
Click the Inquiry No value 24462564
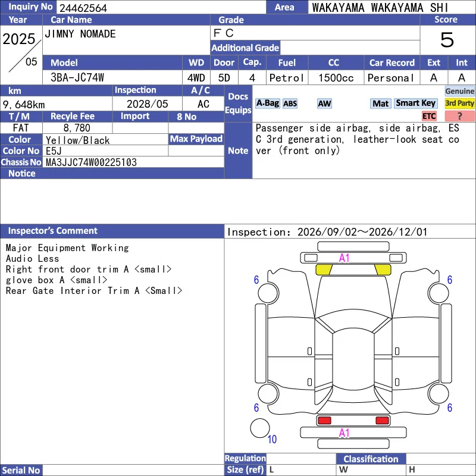[x=83, y=8]
